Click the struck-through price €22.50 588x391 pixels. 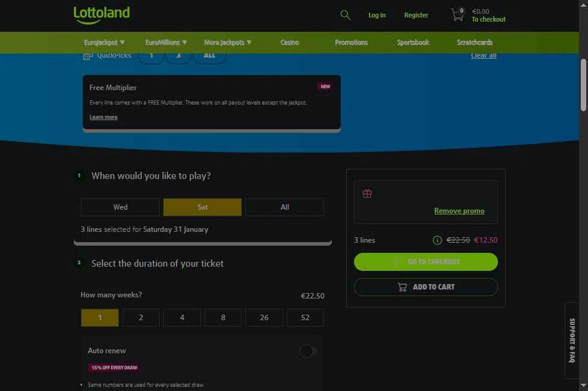coord(458,240)
